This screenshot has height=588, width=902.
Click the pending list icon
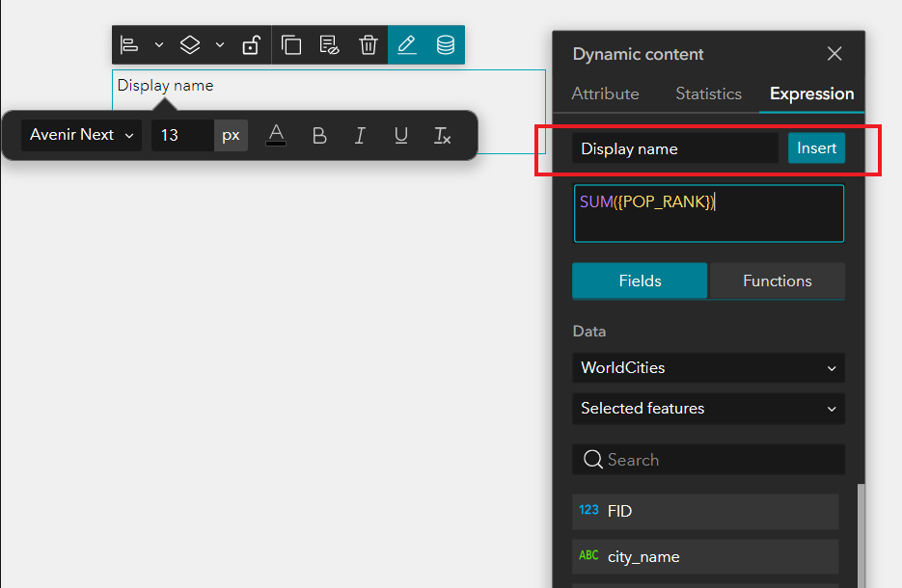click(329, 45)
